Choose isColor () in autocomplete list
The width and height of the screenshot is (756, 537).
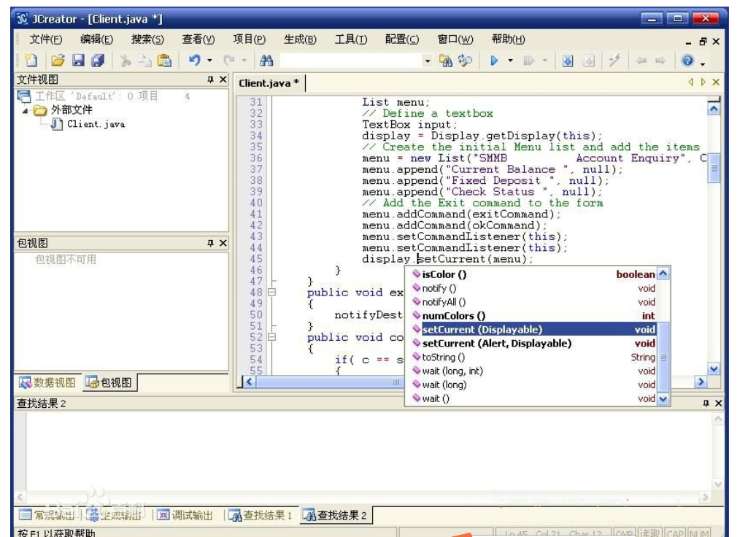pos(533,274)
